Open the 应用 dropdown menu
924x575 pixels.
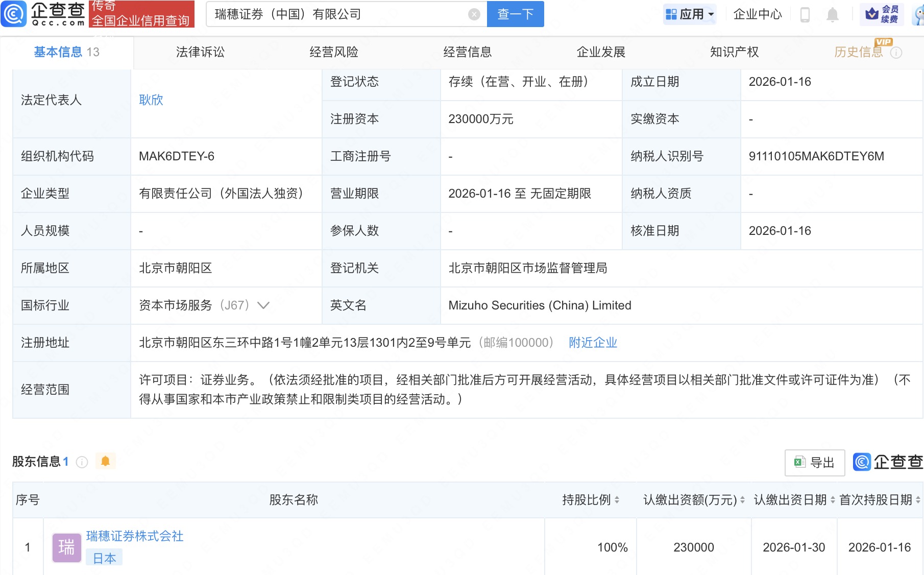[x=690, y=14]
